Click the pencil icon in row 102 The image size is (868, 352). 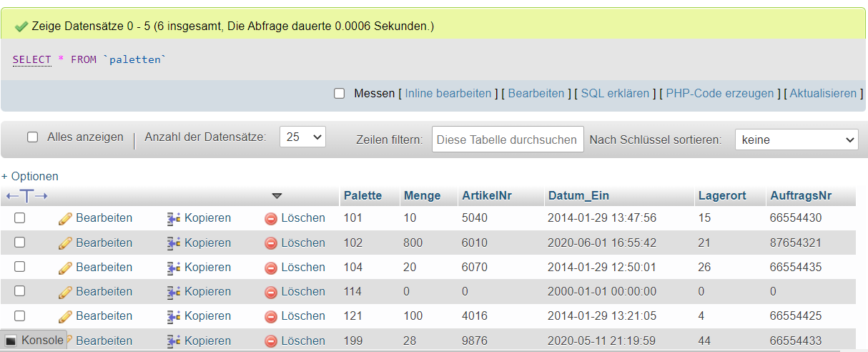click(66, 243)
